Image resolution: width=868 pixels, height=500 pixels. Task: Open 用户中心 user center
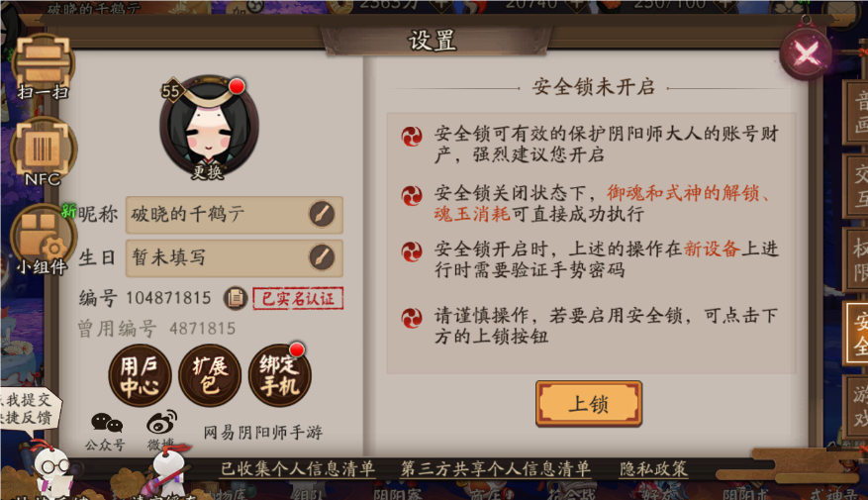tap(140, 375)
